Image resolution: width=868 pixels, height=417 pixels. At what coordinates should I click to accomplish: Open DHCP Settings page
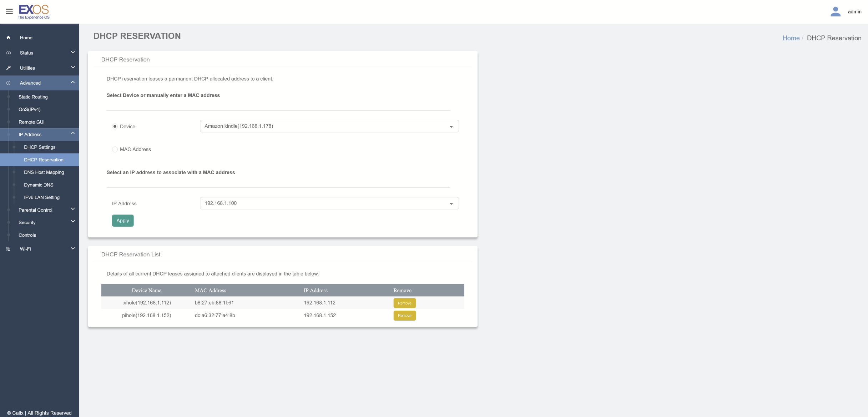tap(40, 147)
